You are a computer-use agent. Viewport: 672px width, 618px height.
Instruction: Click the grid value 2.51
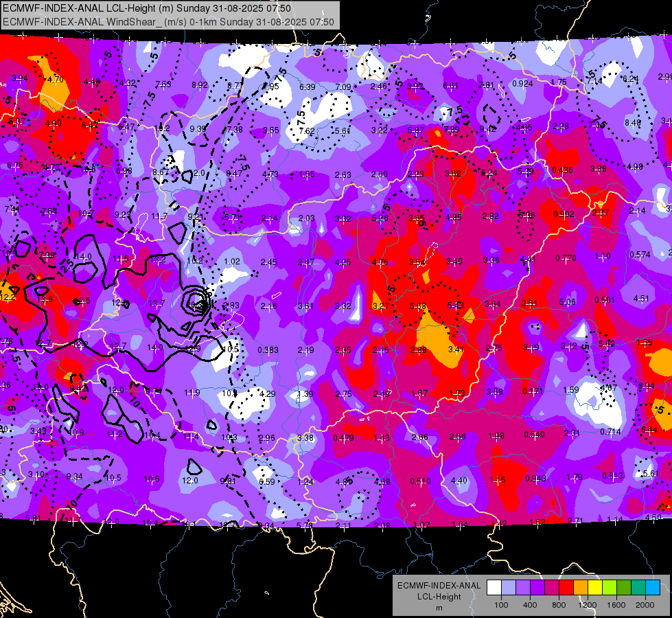(x=529, y=304)
